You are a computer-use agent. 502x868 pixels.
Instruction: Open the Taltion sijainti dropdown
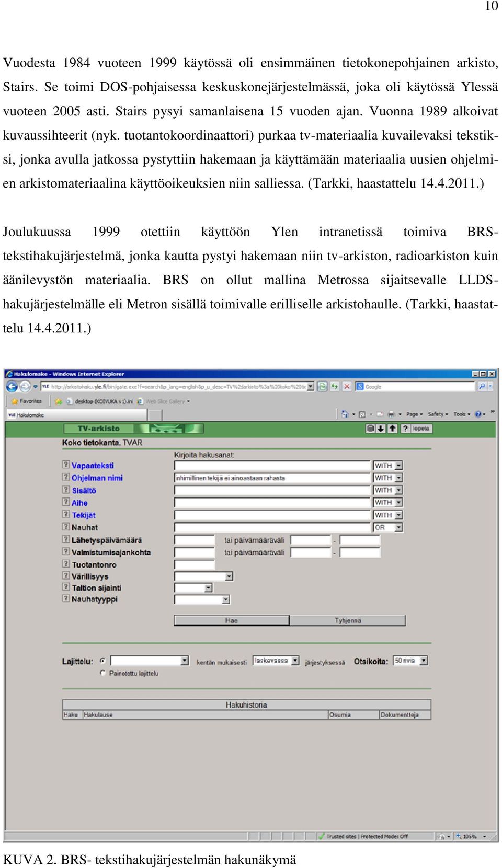tap(193, 588)
